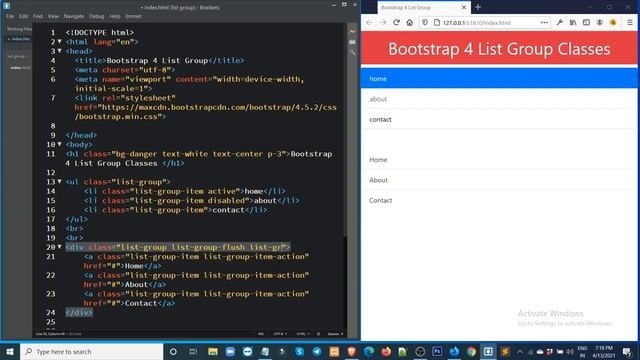Open the File menu in Brackets
Viewport: 640px width, 360px height.
pyautogui.click(x=10, y=16)
